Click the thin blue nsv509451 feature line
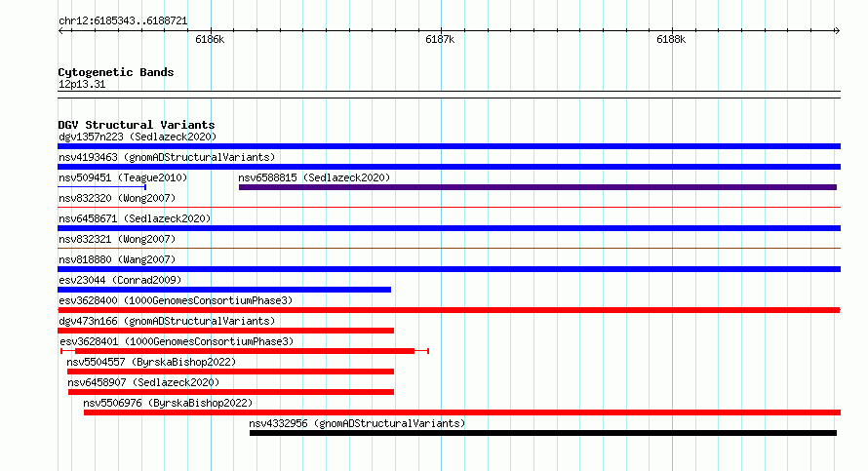Viewport: 868px width, 471px height. click(x=101, y=187)
